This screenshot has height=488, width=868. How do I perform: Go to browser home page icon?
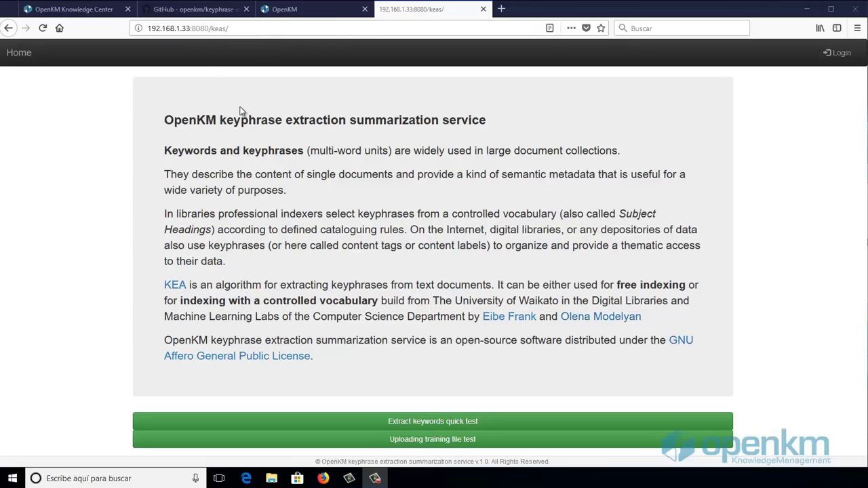tap(60, 28)
